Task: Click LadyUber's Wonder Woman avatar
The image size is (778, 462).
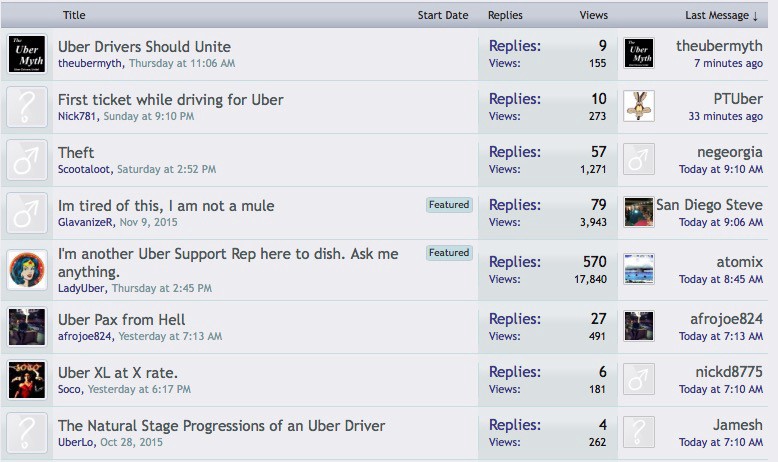Action: tap(27, 269)
